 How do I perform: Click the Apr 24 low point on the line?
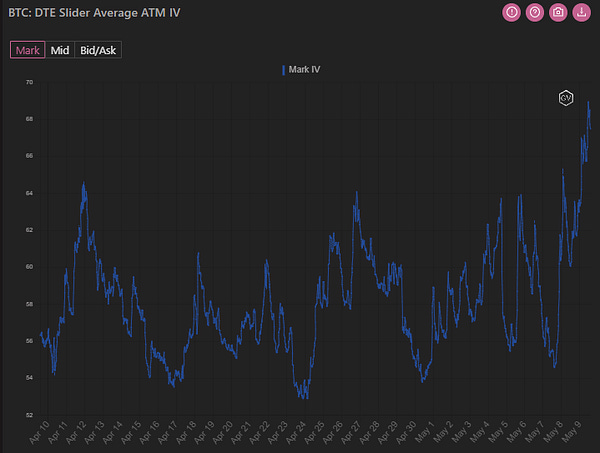tap(305, 398)
